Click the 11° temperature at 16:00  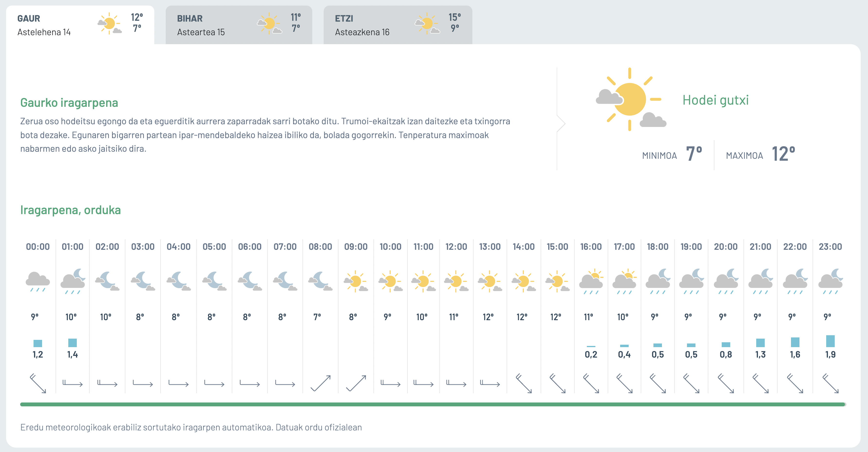[x=589, y=317]
